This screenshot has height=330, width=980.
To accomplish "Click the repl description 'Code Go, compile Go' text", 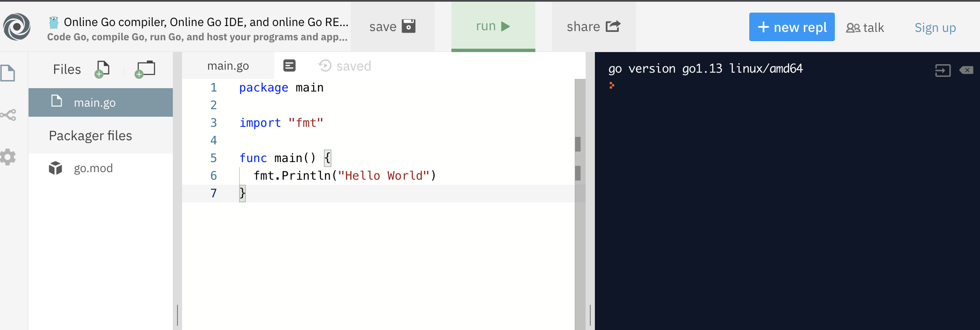I will (197, 37).
